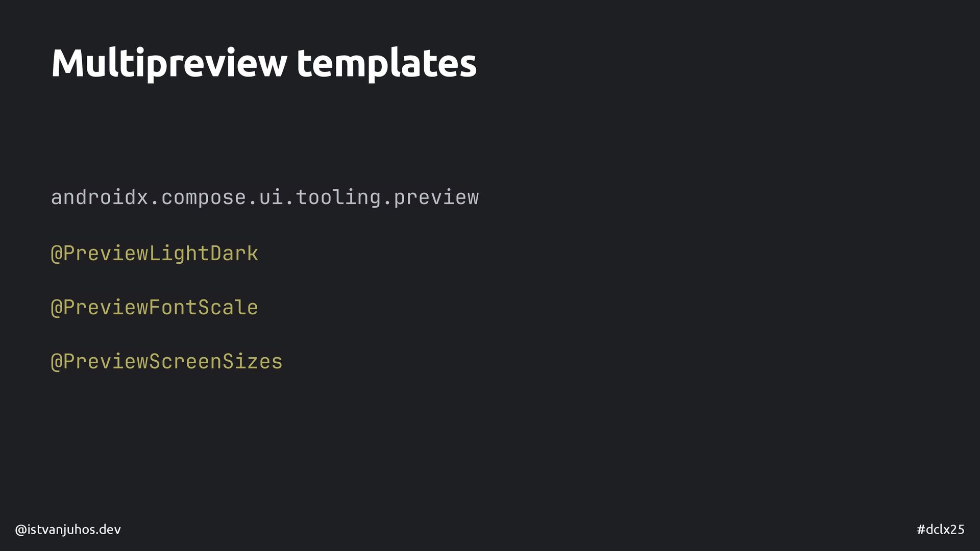
Task: Click the word "Multipreview" in the title
Action: [169, 63]
